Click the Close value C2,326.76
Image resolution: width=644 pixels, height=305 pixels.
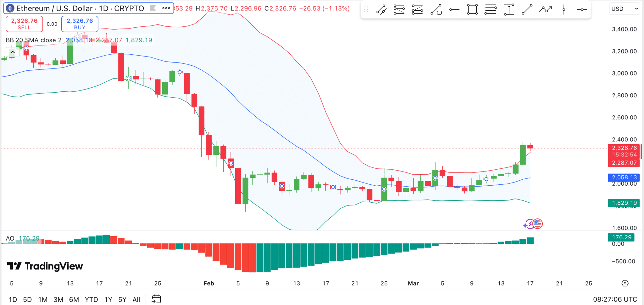[280, 8]
